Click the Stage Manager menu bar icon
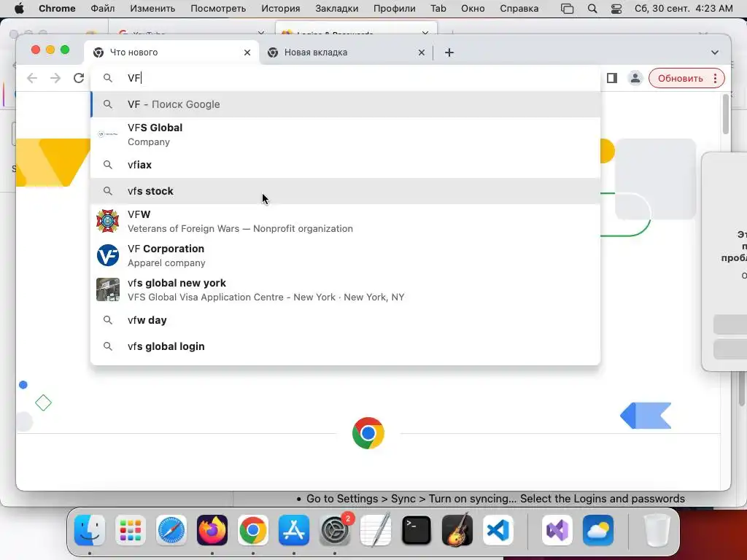 (567, 9)
